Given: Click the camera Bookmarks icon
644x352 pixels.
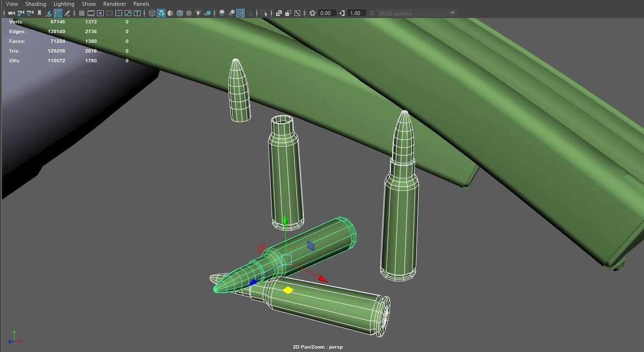Looking at the screenshot, I should click(x=39, y=13).
